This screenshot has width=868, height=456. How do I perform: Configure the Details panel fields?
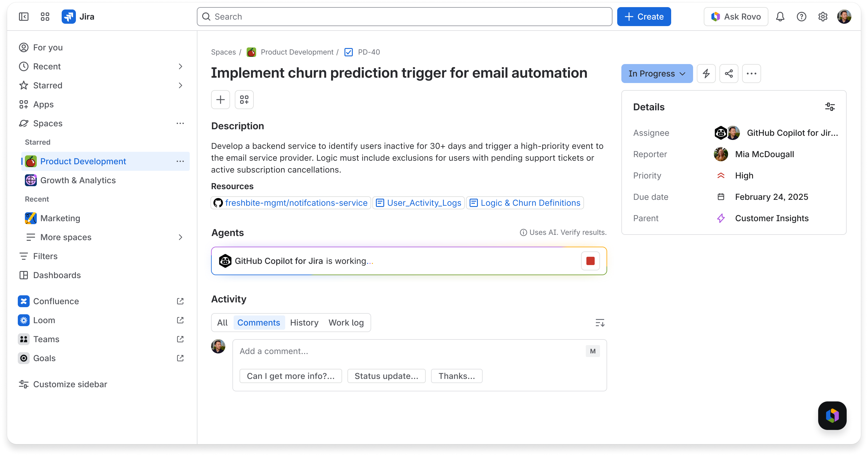829,107
